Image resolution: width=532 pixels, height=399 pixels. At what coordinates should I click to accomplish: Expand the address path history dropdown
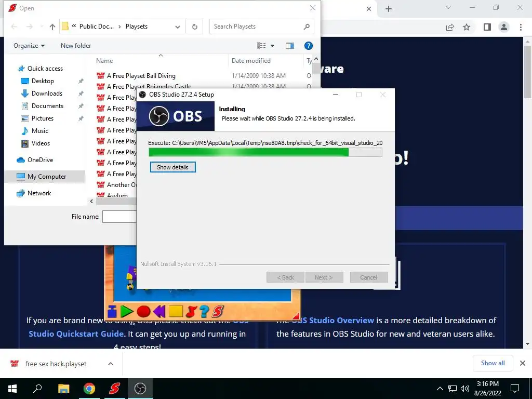point(178,26)
